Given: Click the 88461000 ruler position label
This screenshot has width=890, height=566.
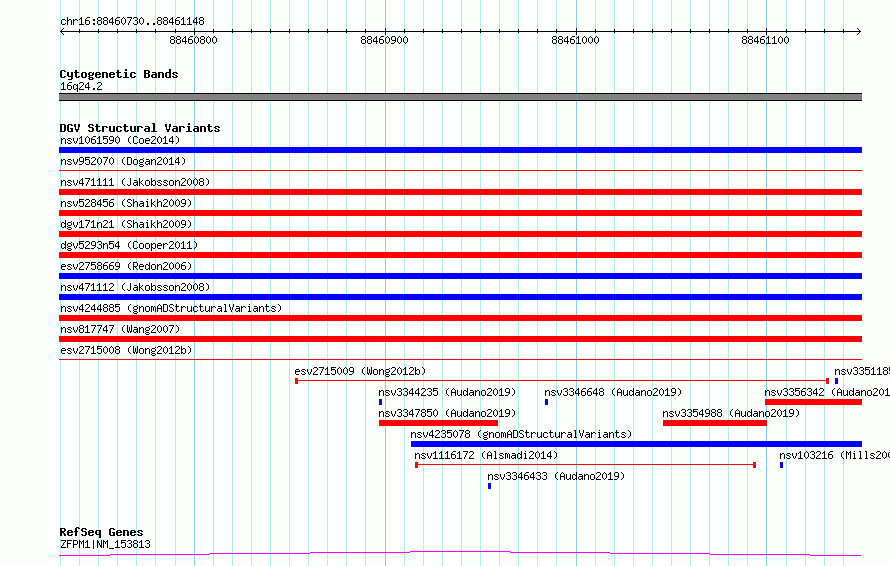Looking at the screenshot, I should point(575,40).
